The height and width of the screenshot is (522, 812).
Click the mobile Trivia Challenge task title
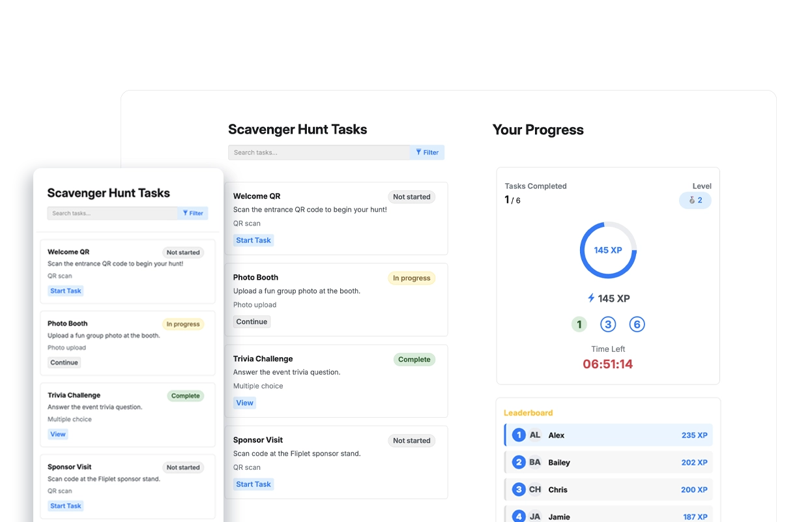pyautogui.click(x=74, y=395)
